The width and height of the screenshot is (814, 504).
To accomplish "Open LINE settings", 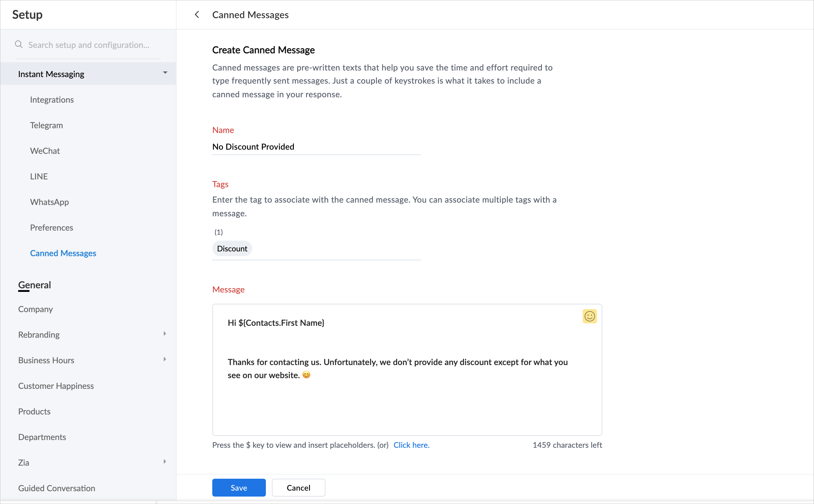I will coord(39,176).
